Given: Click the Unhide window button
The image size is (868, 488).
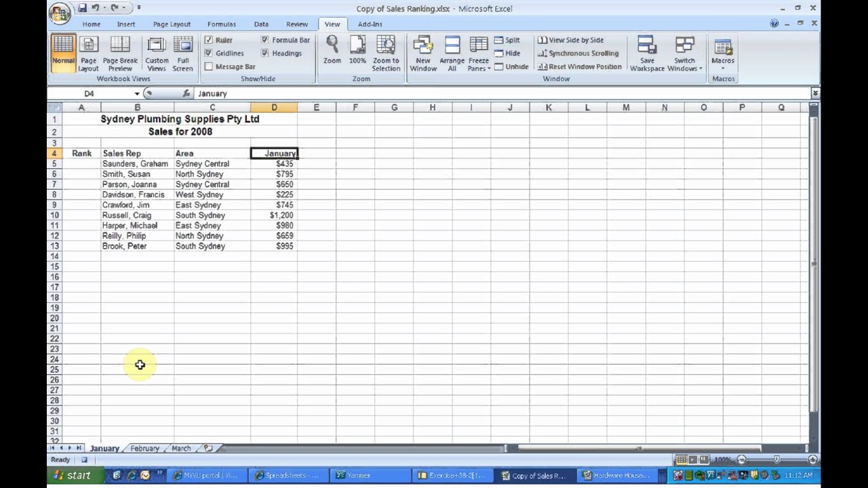Looking at the screenshot, I should (x=511, y=66).
